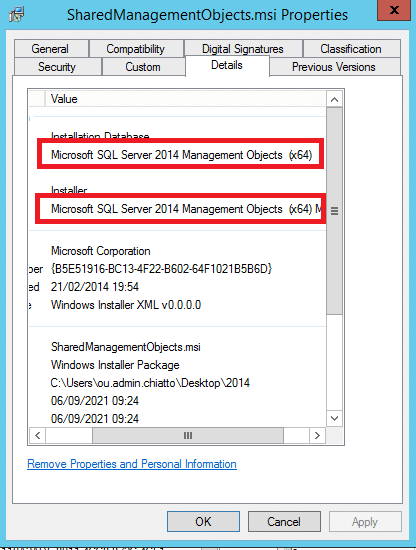Open Remove Properties and Personal Information link
The image size is (416, 550).
click(132, 464)
